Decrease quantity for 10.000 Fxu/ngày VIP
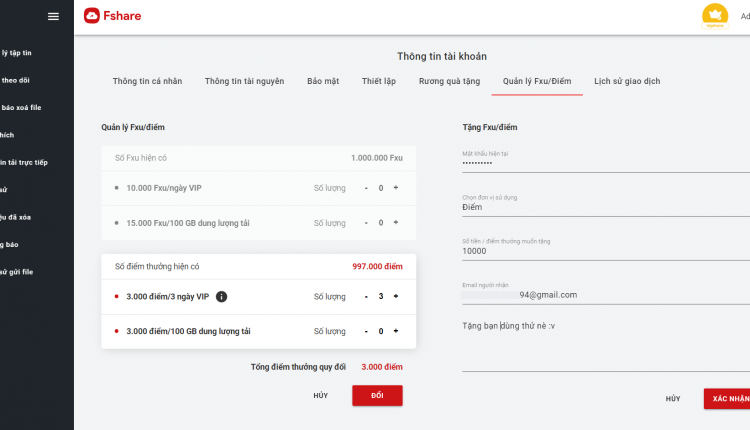 (366, 188)
